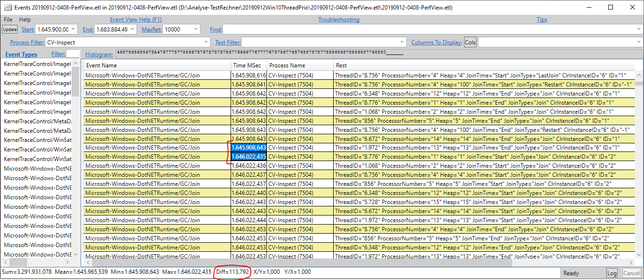
Task: Click Cancel in the status bar
Action: point(632,273)
